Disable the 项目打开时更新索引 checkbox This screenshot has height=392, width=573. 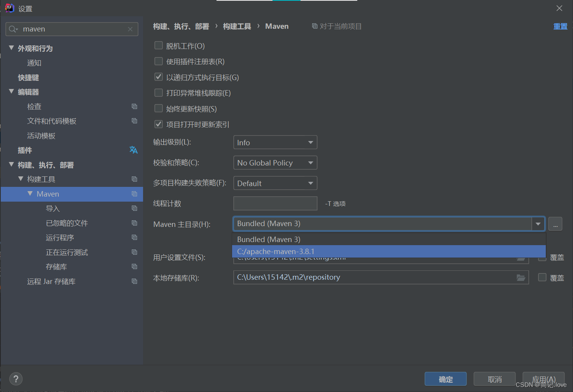tap(158, 124)
